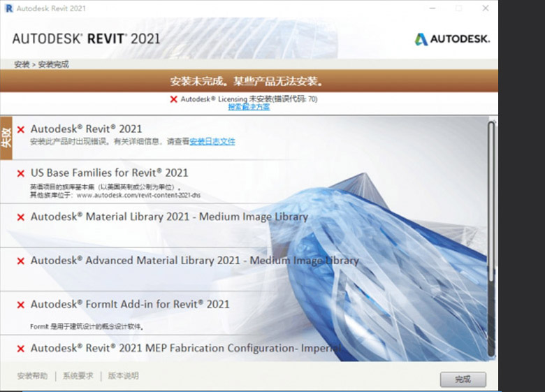Click red X beside Autodesk Material Library 2021
Viewport: 545px width, 392px height.
coord(21,217)
